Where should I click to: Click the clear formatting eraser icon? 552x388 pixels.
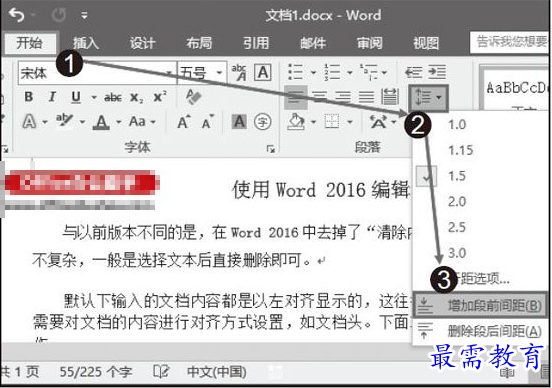[193, 97]
